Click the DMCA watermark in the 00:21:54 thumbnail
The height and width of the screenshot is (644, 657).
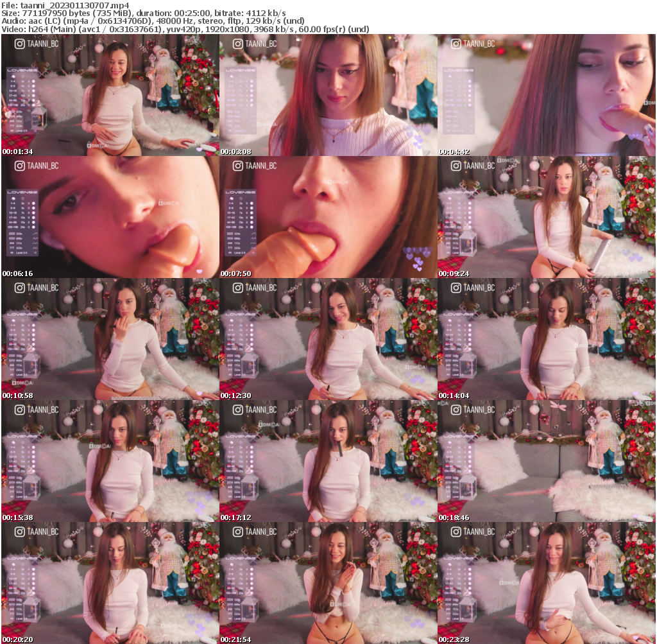339,604
